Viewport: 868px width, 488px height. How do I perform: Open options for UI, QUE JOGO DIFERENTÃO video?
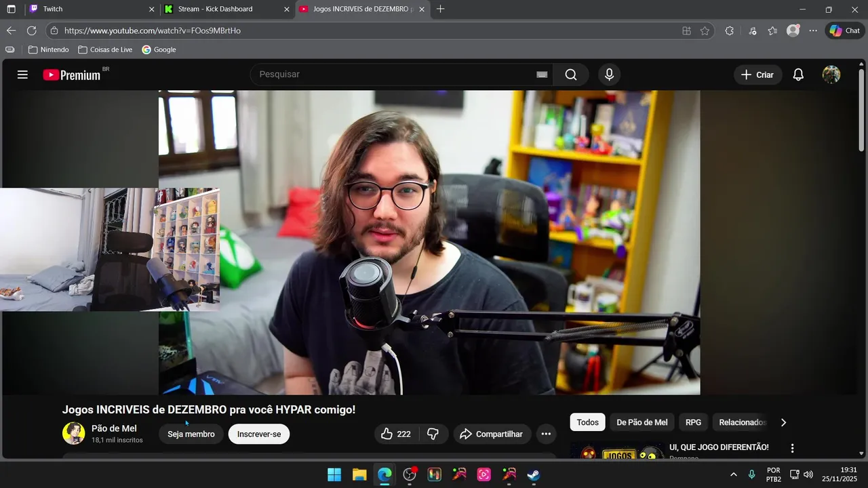coord(791,448)
